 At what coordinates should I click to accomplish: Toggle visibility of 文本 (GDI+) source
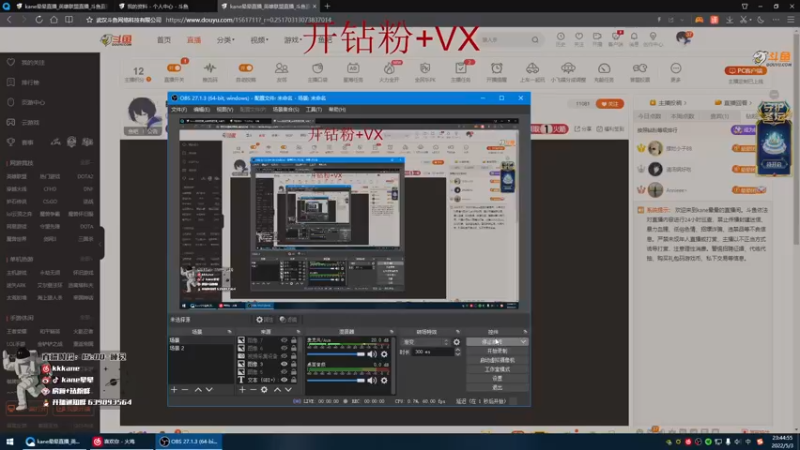tap(284, 380)
